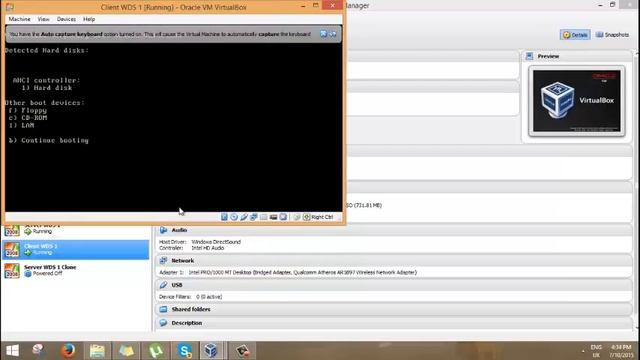Open the Machine menu in the VM window

pos(20,19)
